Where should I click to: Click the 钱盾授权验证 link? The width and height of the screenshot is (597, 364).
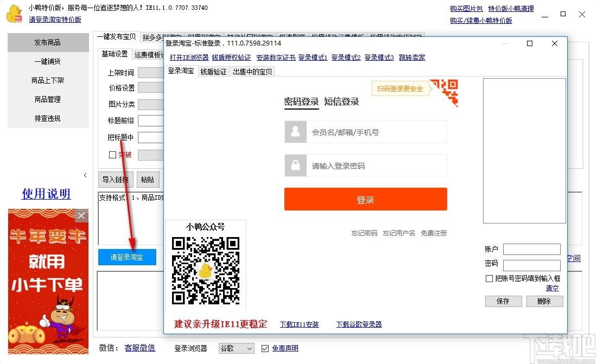pyautogui.click(x=232, y=58)
